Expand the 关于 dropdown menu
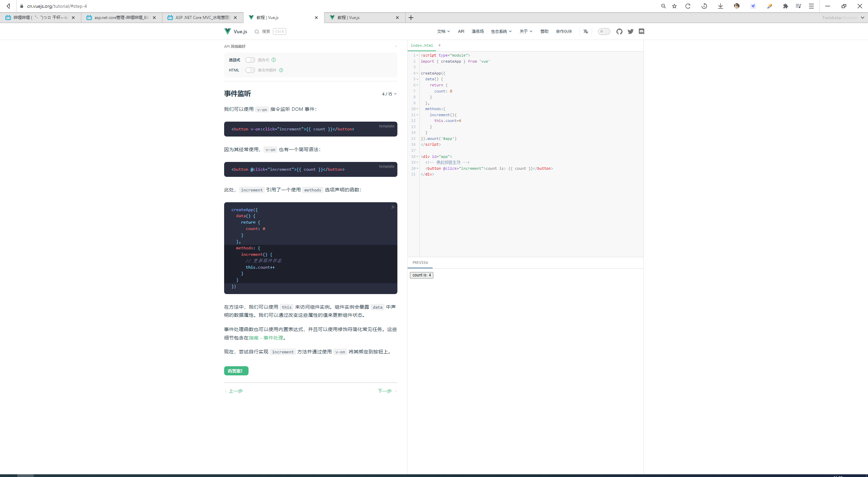 point(526,32)
